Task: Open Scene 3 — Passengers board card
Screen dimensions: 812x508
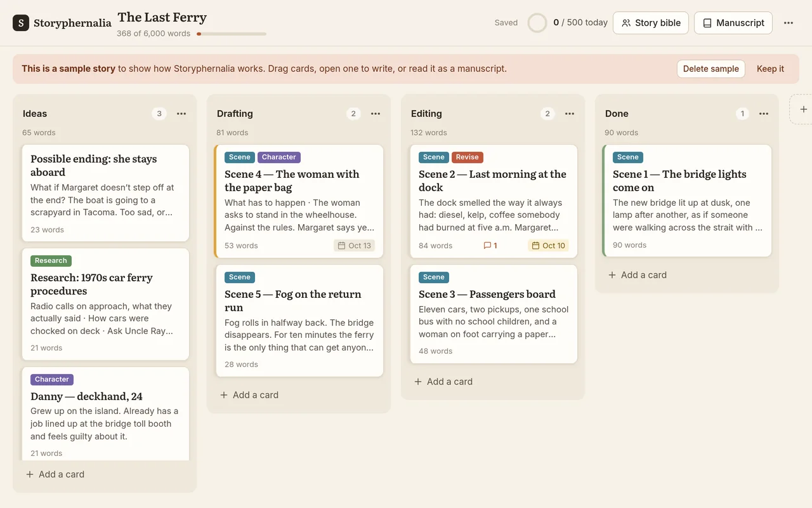Action: (x=494, y=314)
